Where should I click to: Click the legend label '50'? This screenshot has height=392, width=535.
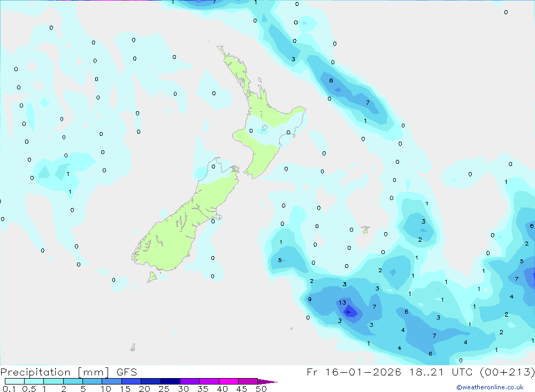pyautogui.click(x=261, y=389)
